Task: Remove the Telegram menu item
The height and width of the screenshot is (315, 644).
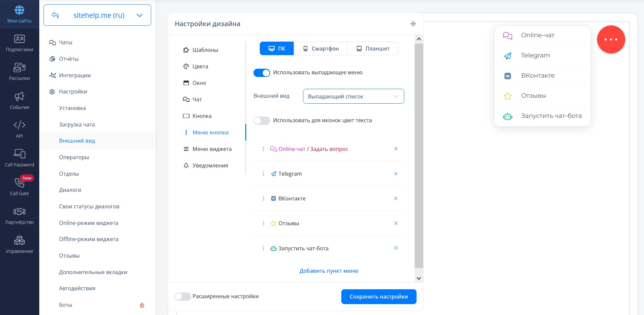Action: [395, 174]
